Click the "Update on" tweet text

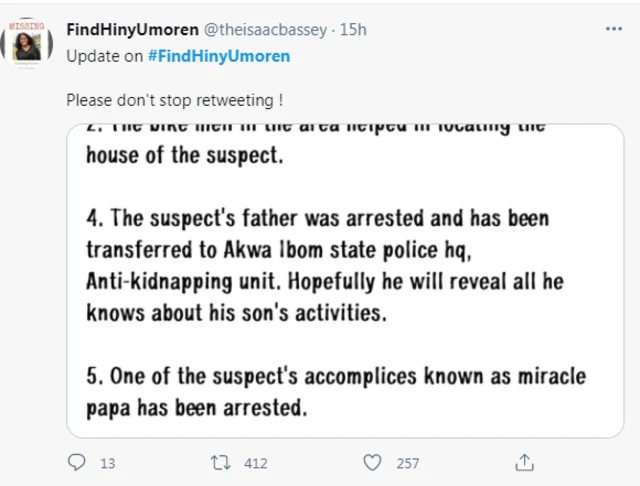click(104, 56)
